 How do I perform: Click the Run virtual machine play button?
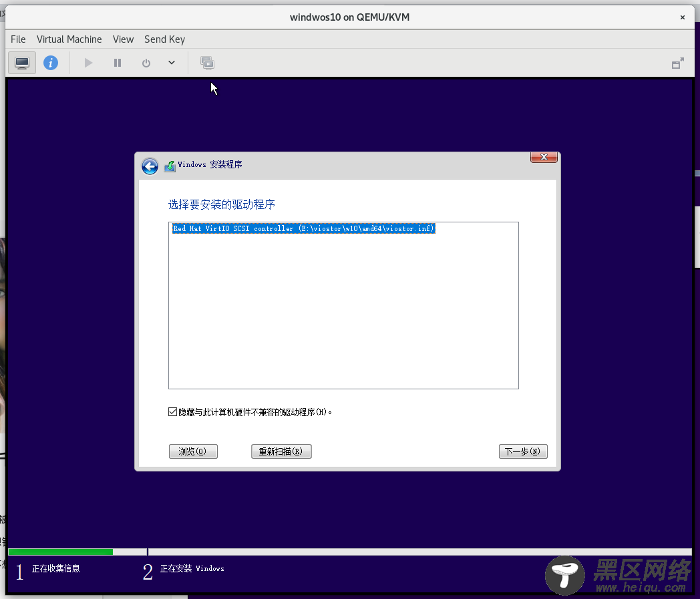[x=88, y=63]
